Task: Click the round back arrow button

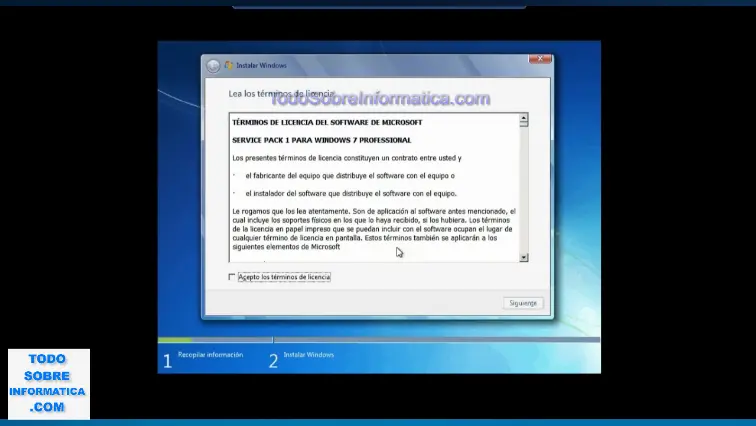Action: (x=213, y=66)
